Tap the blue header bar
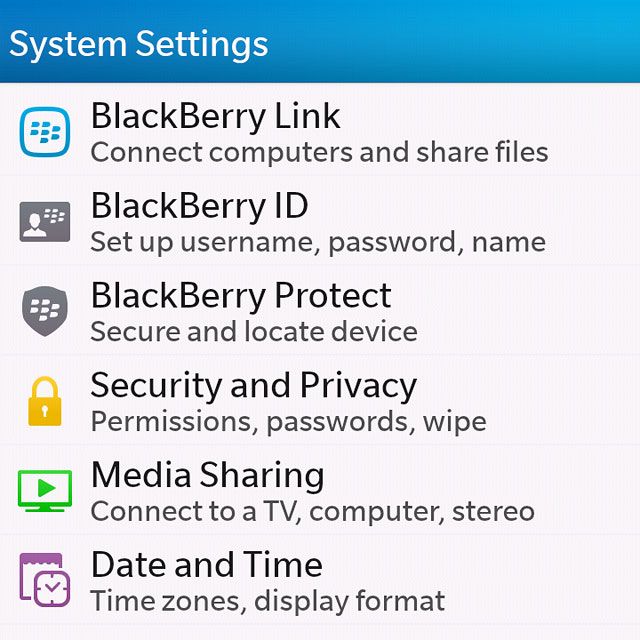Screen dimensions: 640x640 click(320, 41)
